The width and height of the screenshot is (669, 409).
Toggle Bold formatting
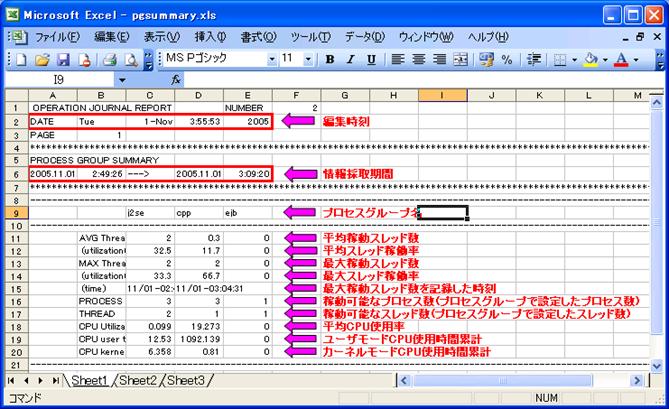(329, 60)
